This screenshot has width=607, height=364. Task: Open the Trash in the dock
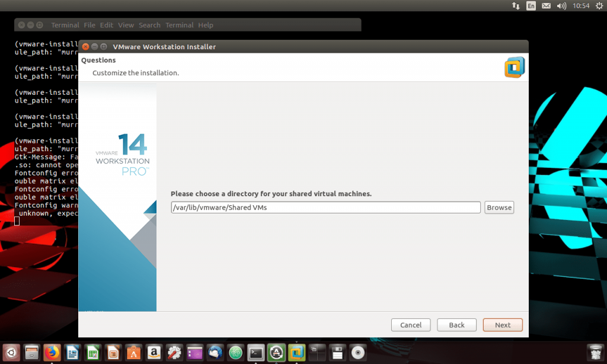(595, 353)
